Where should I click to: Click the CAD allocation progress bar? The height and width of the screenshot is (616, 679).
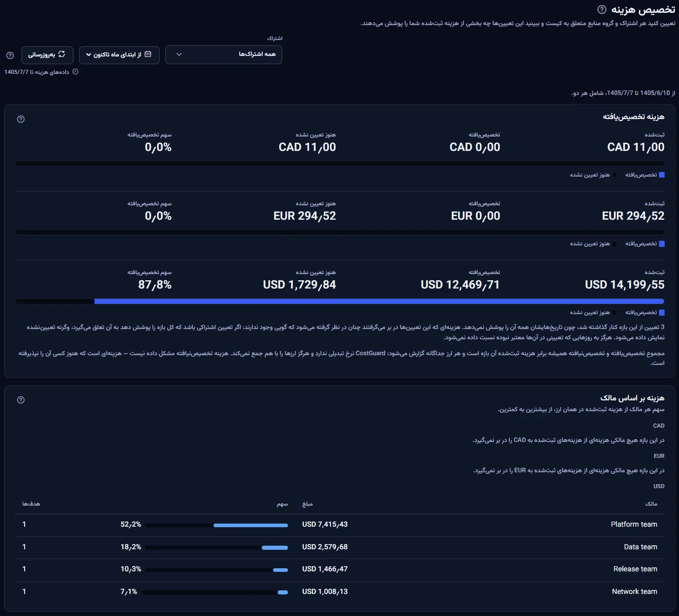point(340,164)
